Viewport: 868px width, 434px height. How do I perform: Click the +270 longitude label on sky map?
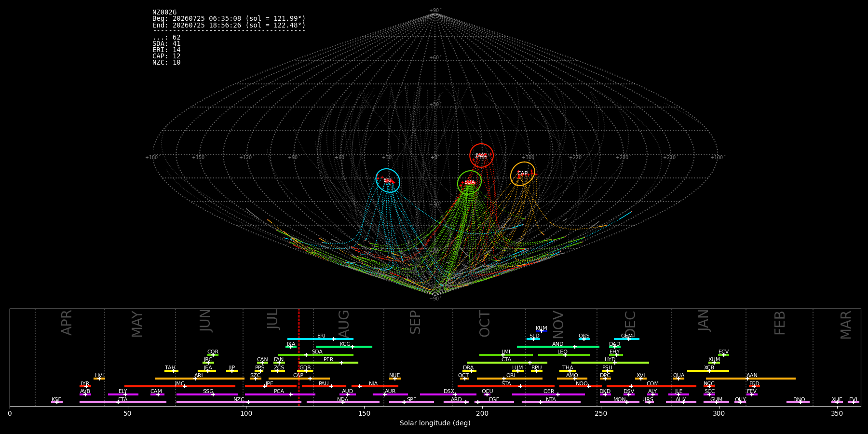[x=575, y=158]
